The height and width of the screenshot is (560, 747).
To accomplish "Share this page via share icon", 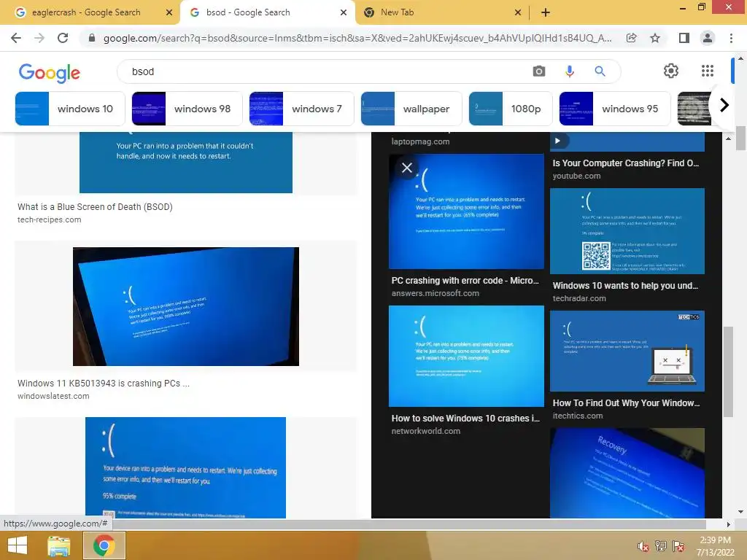I will (631, 38).
